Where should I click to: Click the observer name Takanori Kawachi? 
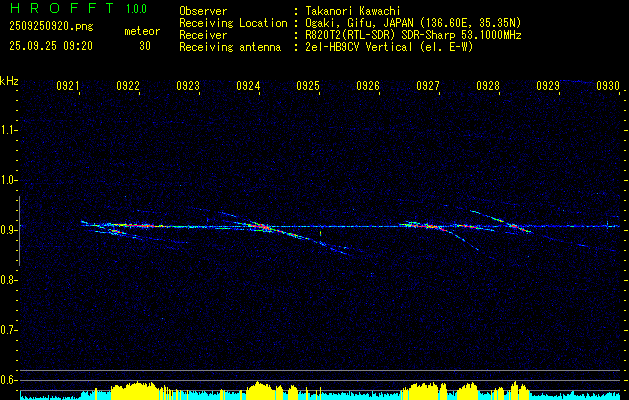click(x=353, y=11)
